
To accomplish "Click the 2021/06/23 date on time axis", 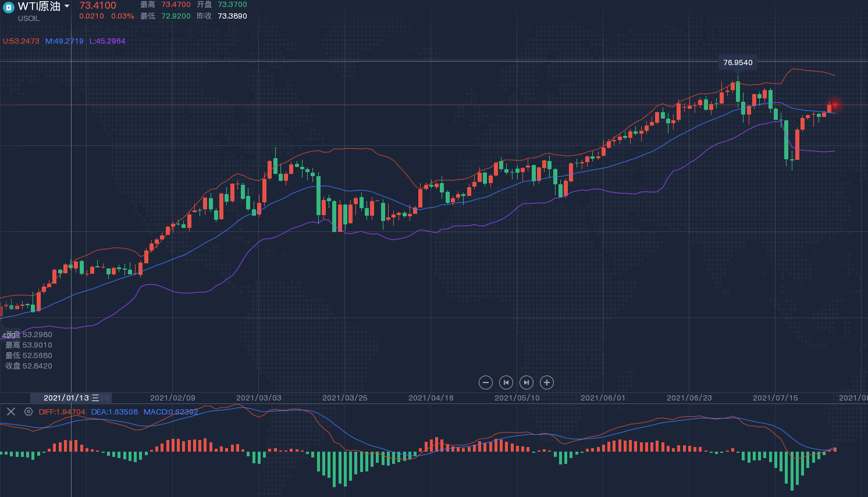I will pos(689,398).
